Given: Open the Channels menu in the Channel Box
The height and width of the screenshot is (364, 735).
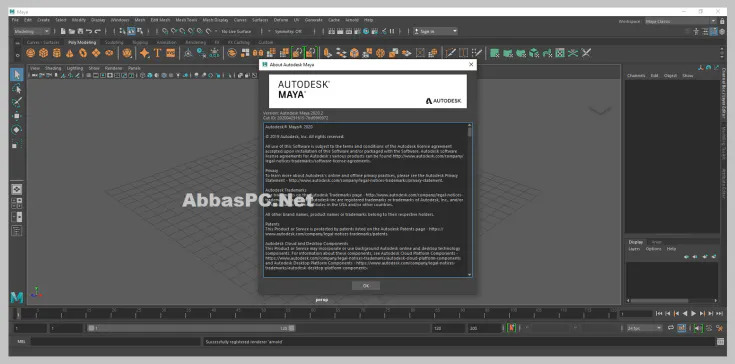Looking at the screenshot, I should point(636,75).
